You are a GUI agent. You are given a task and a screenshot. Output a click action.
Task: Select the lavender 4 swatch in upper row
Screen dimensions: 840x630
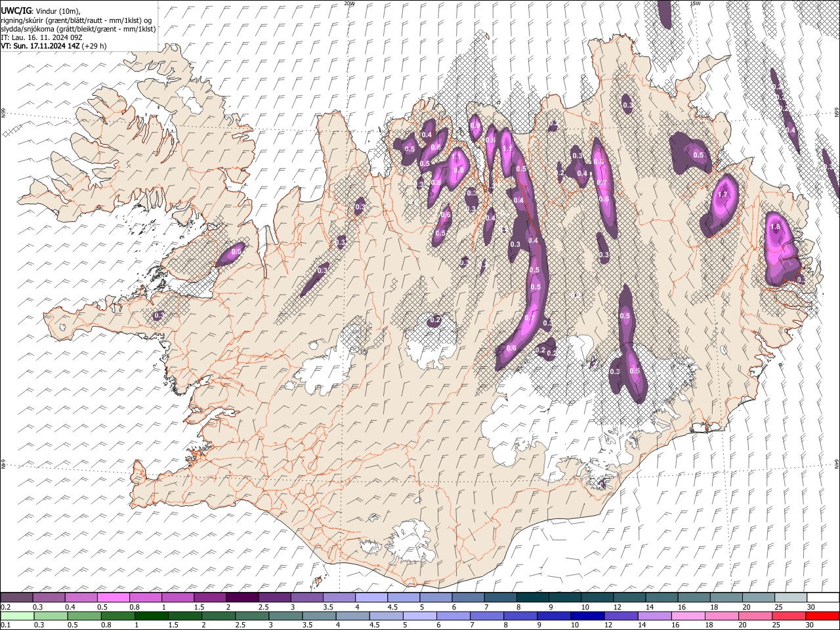371,597
